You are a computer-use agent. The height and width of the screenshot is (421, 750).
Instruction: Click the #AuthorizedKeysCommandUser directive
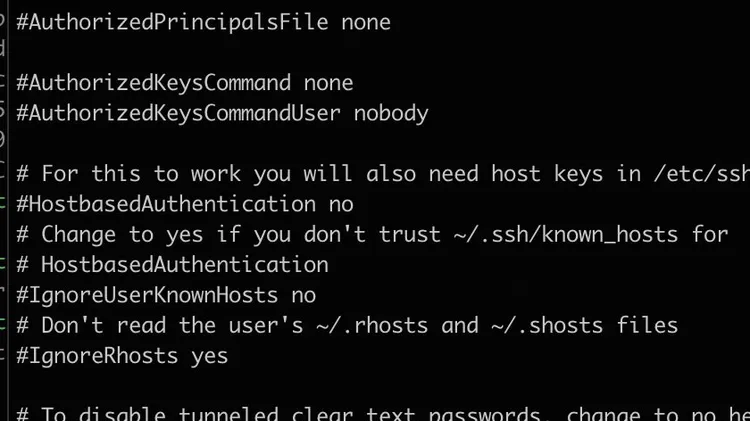tap(178, 113)
